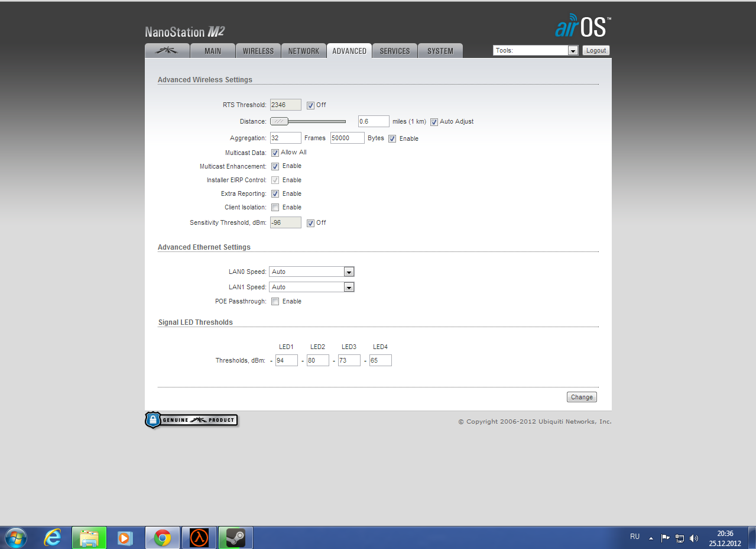Toggle Multicast Data Allow All checkbox
Viewport: 756px width, 549px height.
275,153
